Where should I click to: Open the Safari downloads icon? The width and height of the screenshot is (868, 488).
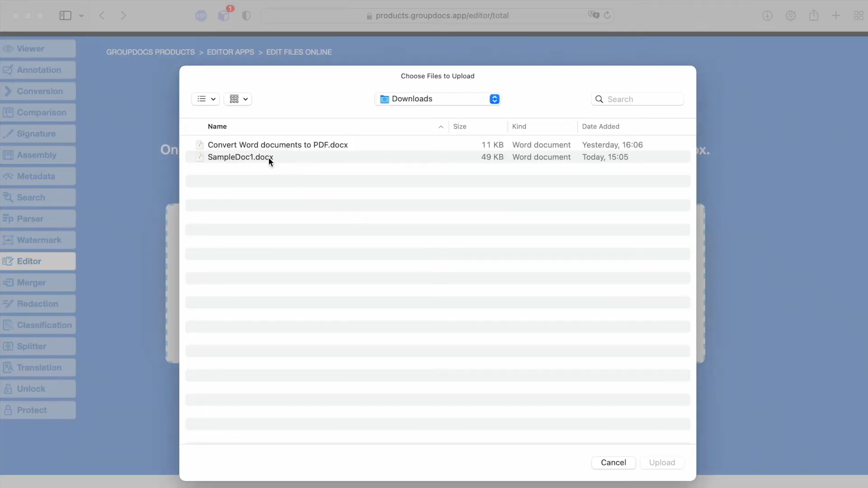767,16
